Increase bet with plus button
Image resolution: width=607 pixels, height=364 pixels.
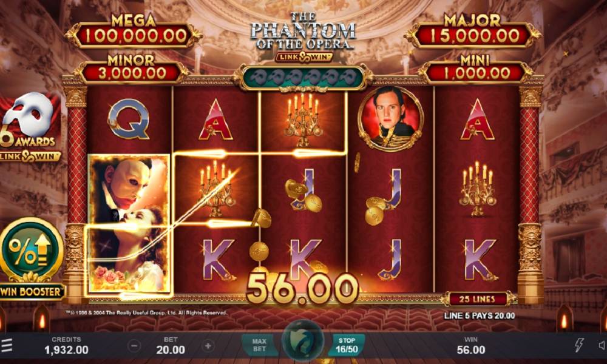[x=208, y=345]
